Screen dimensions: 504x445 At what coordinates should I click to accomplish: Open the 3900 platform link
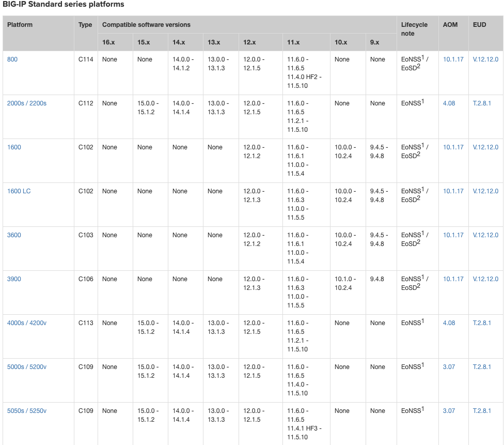pos(14,279)
